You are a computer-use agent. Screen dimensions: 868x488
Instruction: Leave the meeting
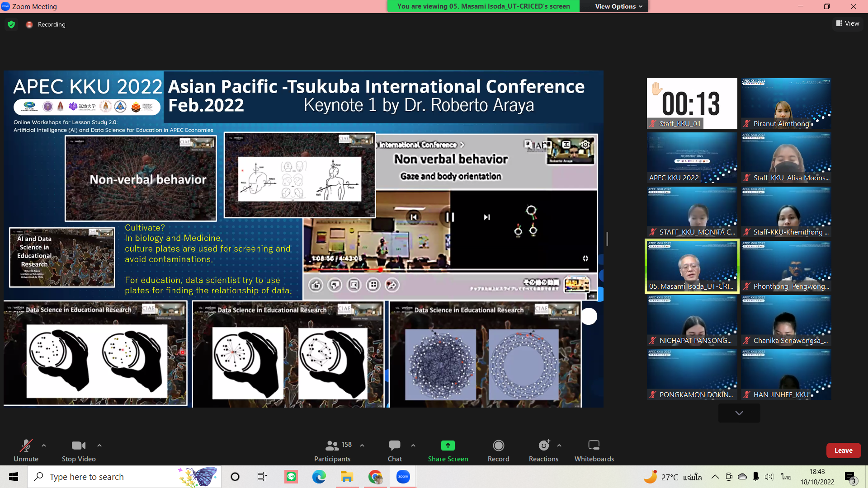coord(843,450)
